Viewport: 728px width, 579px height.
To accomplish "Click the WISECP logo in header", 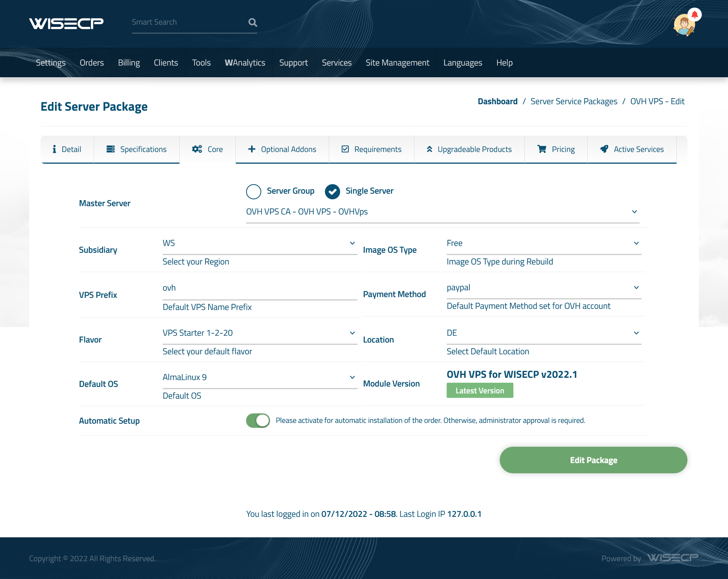I will 66,23.
